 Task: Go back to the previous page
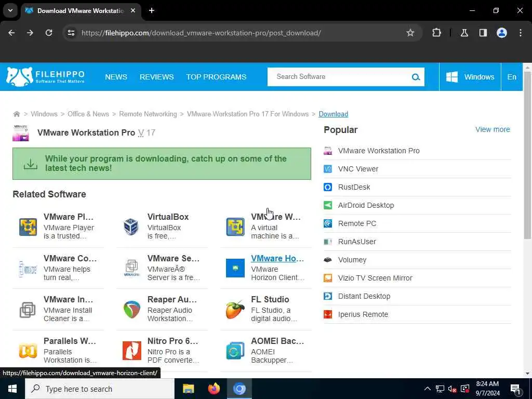11,33
